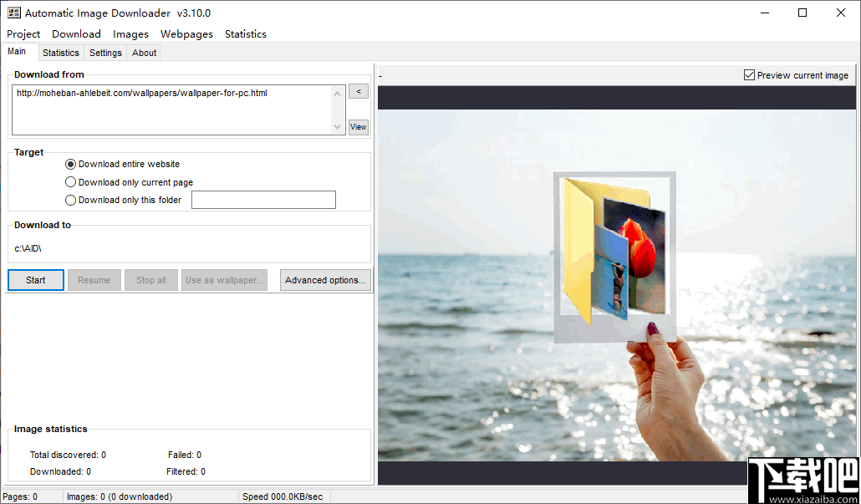Open the Project menu
Image resolution: width=861 pixels, height=504 pixels.
23,33
